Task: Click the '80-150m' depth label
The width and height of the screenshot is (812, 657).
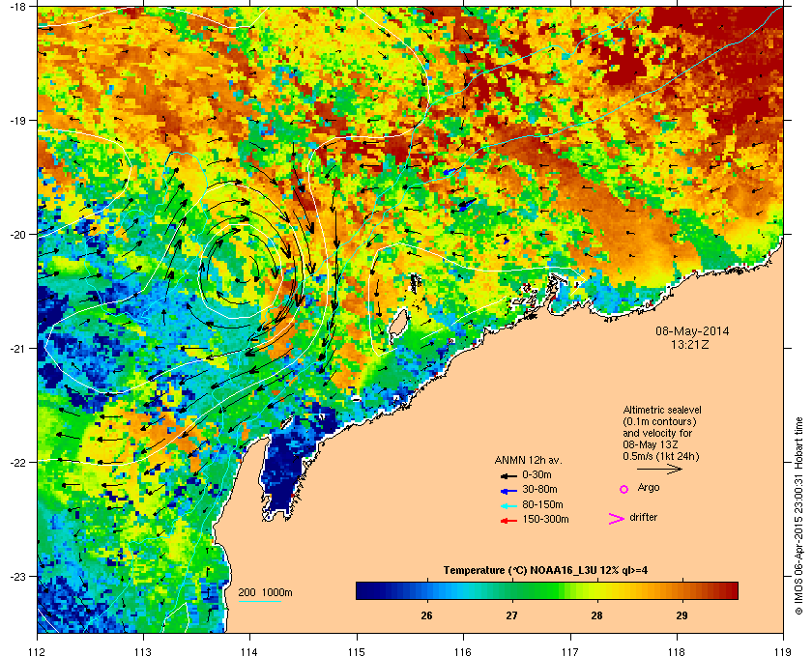Action: 542,504
